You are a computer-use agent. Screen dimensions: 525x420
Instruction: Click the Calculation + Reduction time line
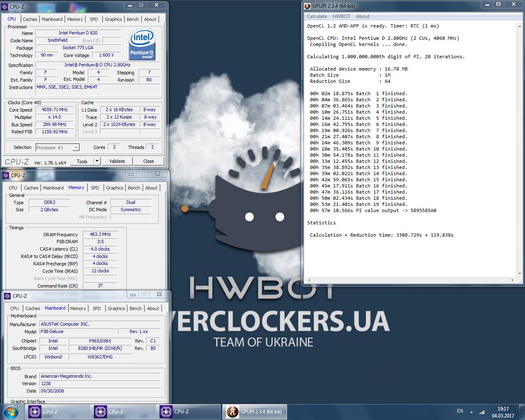[381, 235]
